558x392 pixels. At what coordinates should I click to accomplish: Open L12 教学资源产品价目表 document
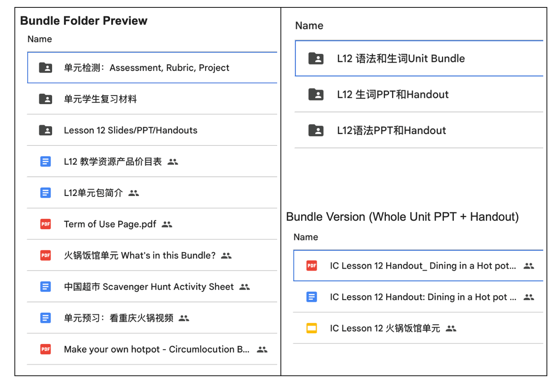[x=113, y=162]
